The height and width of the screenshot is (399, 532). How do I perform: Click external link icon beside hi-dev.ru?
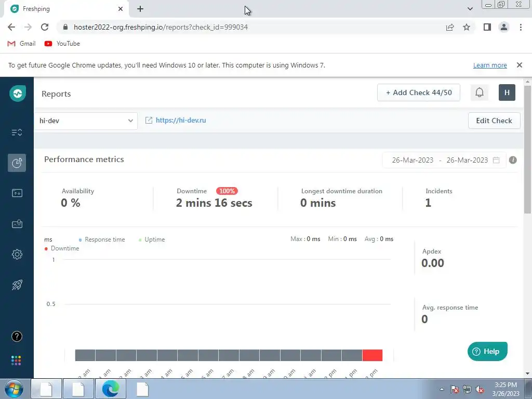click(x=149, y=120)
